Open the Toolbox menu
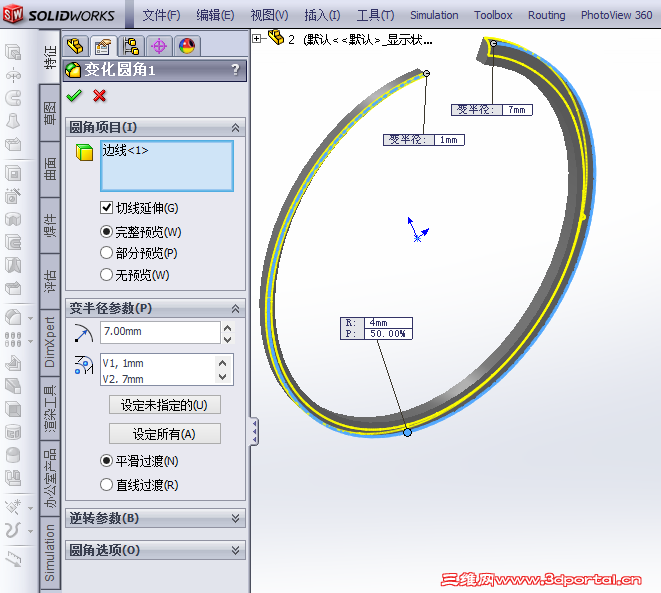 [x=493, y=15]
